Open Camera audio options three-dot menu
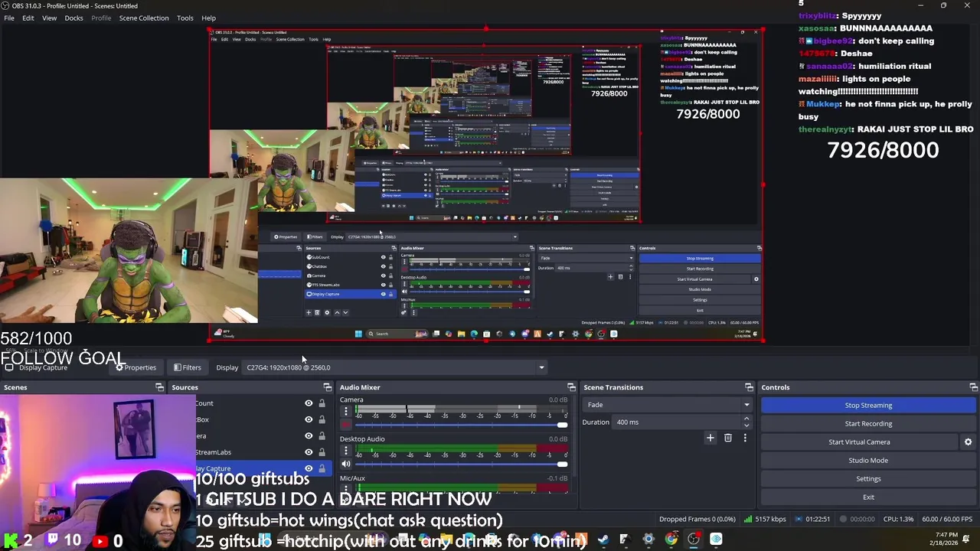 coord(345,411)
